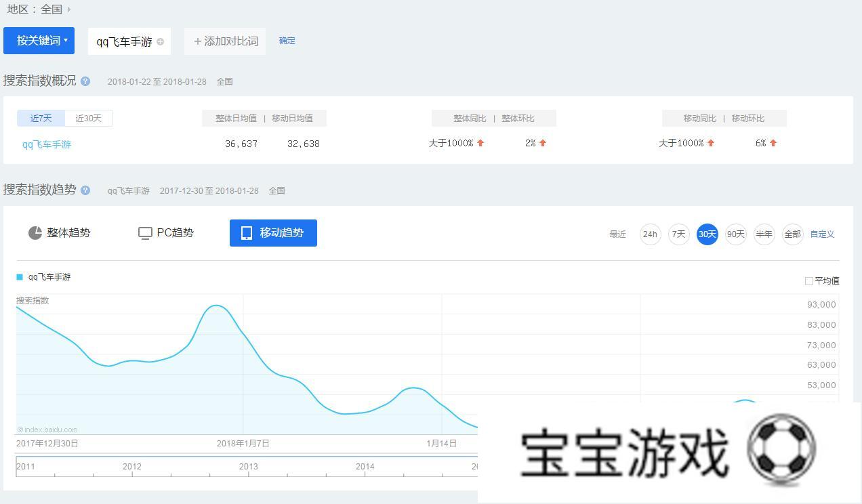The height and width of the screenshot is (504, 862).
Task: Click the 2011 mark on timeline slider
Action: [x=26, y=467]
